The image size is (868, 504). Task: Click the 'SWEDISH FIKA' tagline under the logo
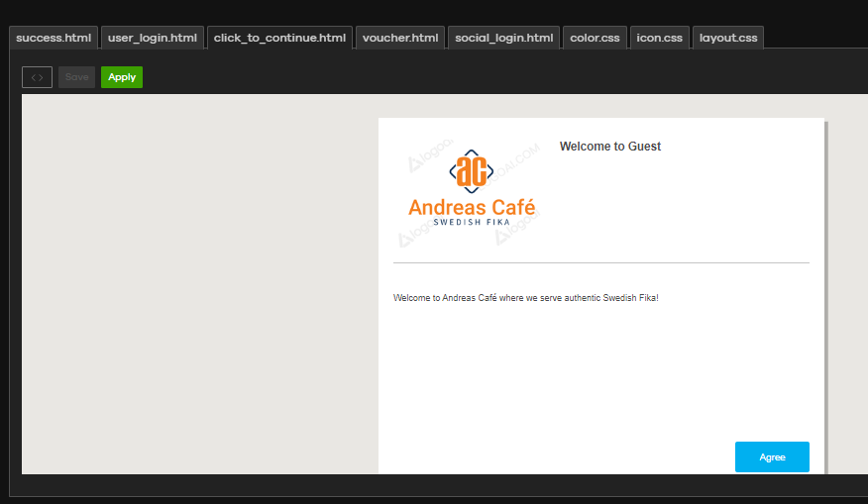click(x=472, y=224)
